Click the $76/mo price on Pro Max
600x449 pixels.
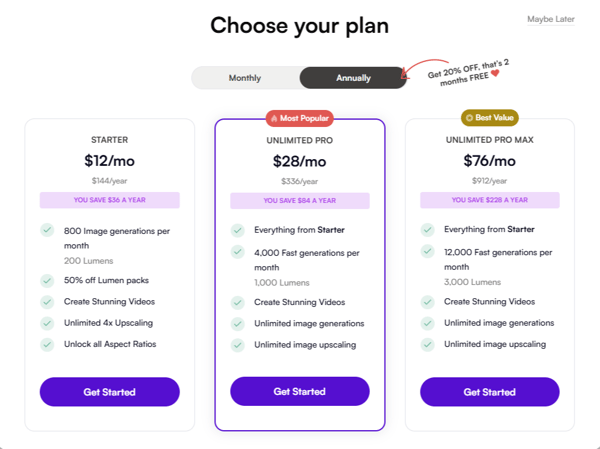pyautogui.click(x=490, y=160)
